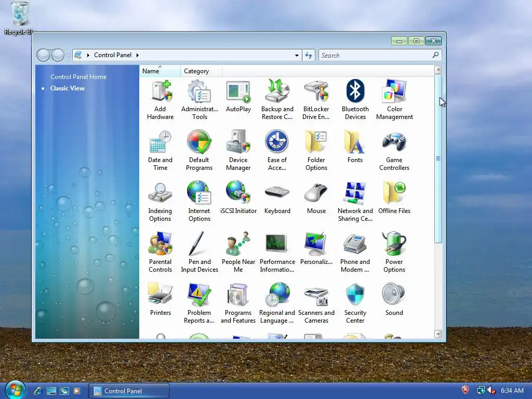Open Security Center
The image size is (532, 399).
tap(355, 303)
